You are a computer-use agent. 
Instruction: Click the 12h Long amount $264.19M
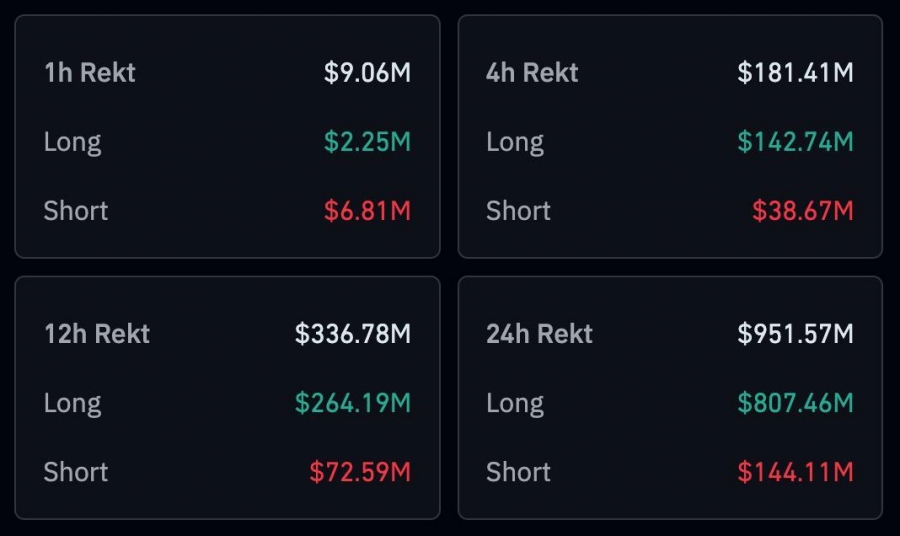[353, 403]
